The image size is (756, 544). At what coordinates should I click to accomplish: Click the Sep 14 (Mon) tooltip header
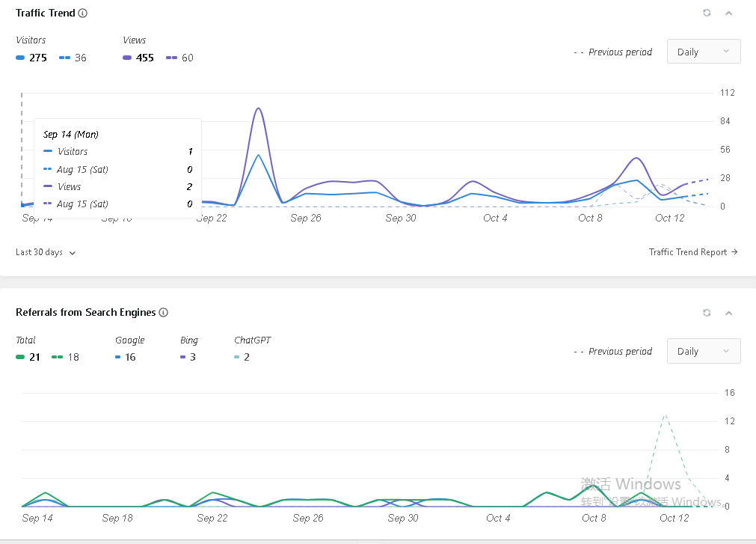pos(71,135)
